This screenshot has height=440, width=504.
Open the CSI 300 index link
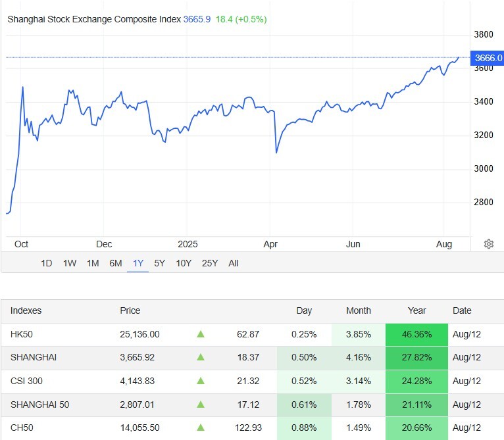click(x=28, y=381)
